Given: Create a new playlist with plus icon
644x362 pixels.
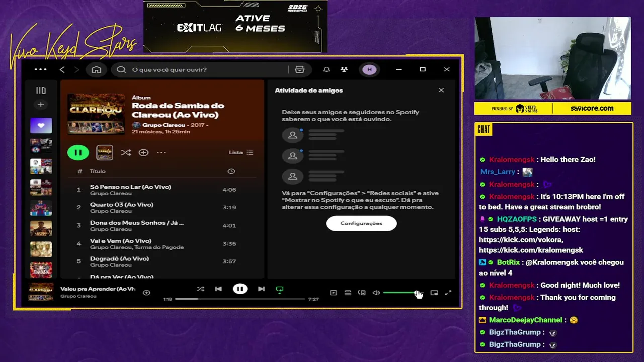Looking at the screenshot, I should point(41,105).
